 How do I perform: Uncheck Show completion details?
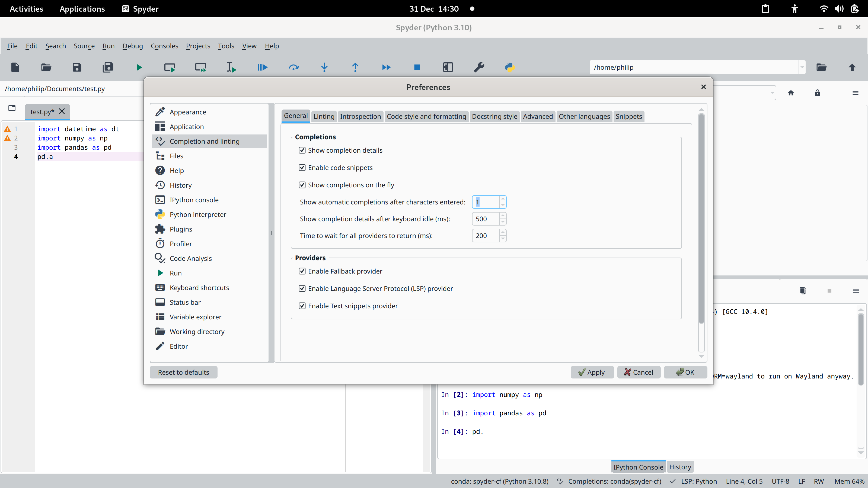[302, 150]
